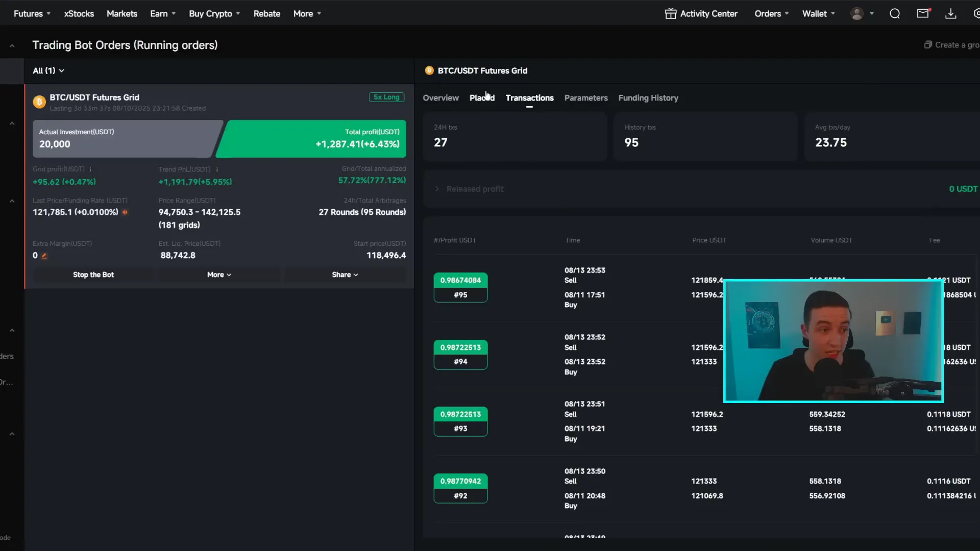This screenshot has height=551, width=980.
Task: Click the Time column header
Action: click(572, 240)
